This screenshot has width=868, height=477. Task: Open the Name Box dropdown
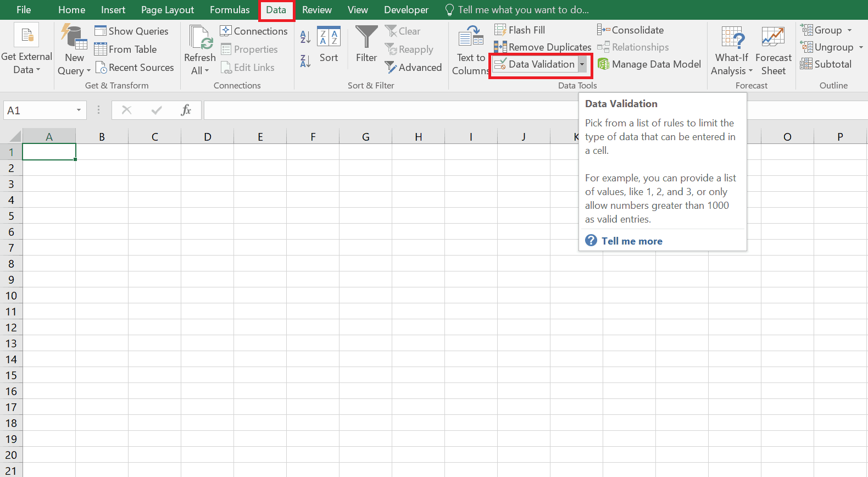(x=79, y=110)
